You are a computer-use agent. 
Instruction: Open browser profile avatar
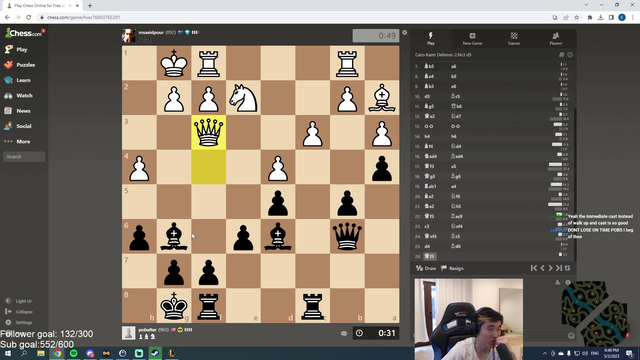622,17
